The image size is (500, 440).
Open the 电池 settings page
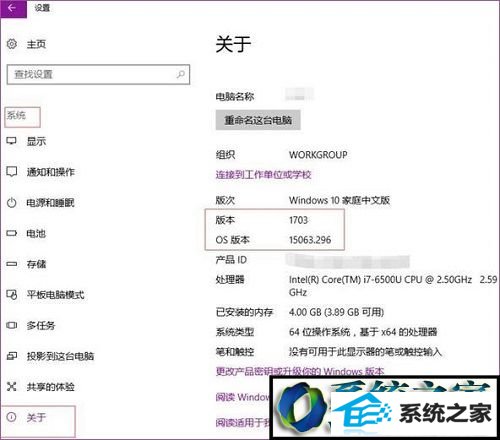point(36,233)
